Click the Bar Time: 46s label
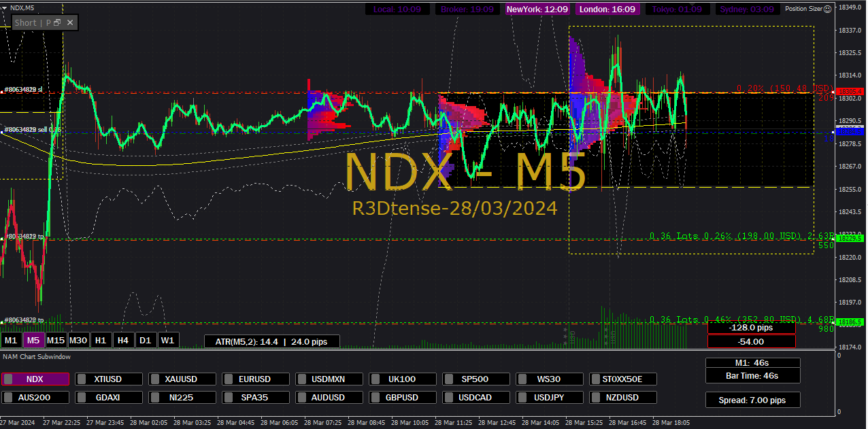Screen dimensions: 868x429 click(x=752, y=375)
